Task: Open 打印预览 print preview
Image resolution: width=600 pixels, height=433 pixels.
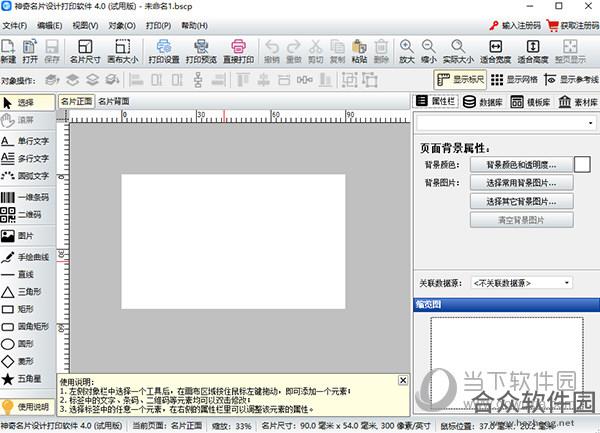Action: tap(201, 51)
